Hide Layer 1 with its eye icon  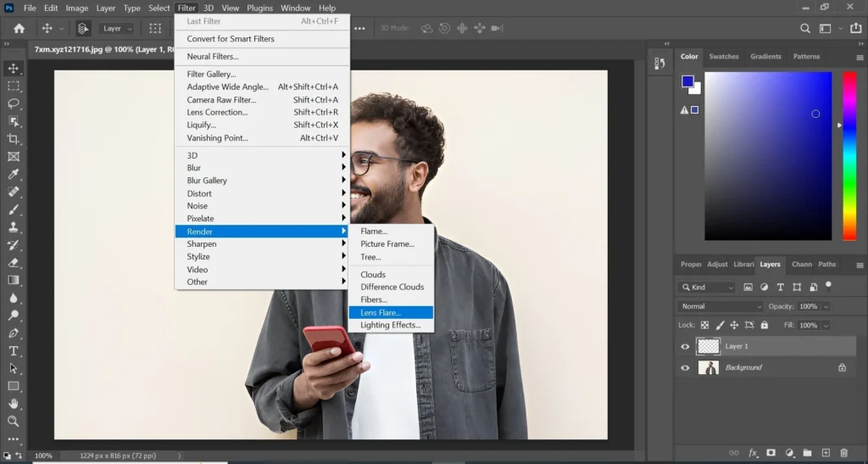click(685, 347)
